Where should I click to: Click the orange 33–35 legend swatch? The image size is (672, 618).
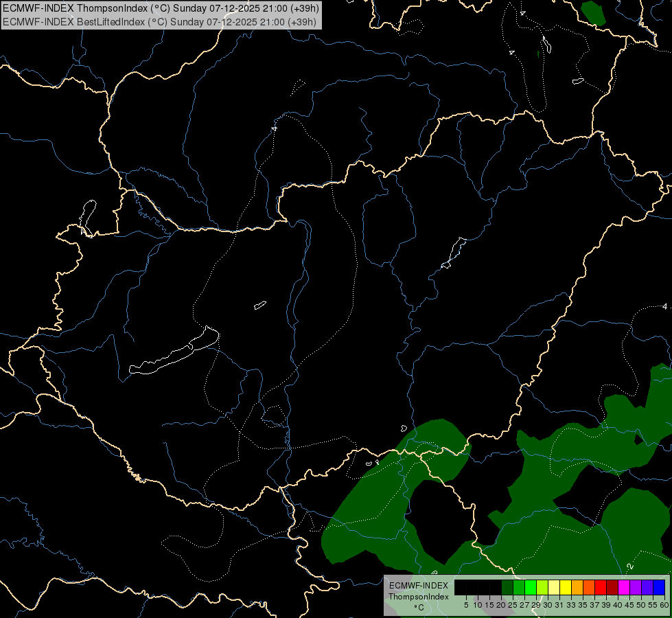[578, 587]
